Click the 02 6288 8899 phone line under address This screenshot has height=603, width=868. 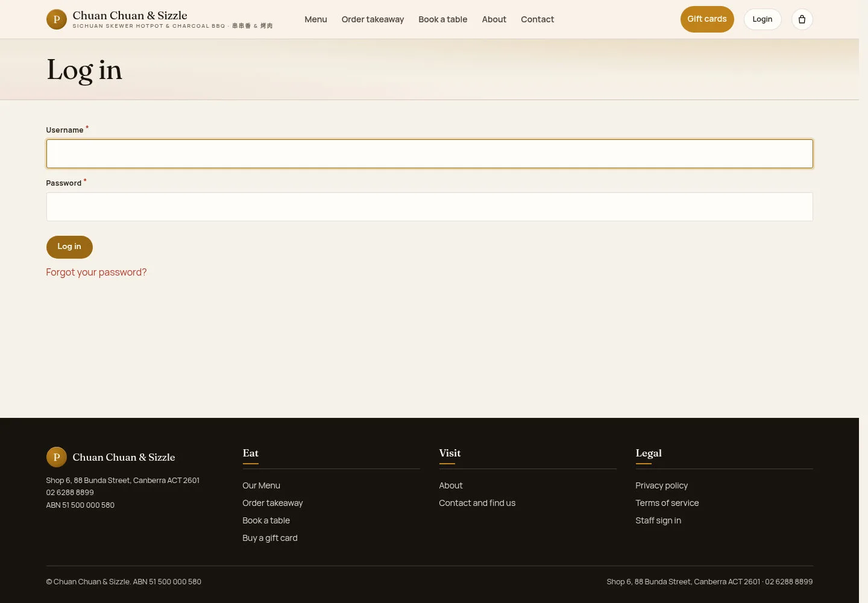pos(70,493)
